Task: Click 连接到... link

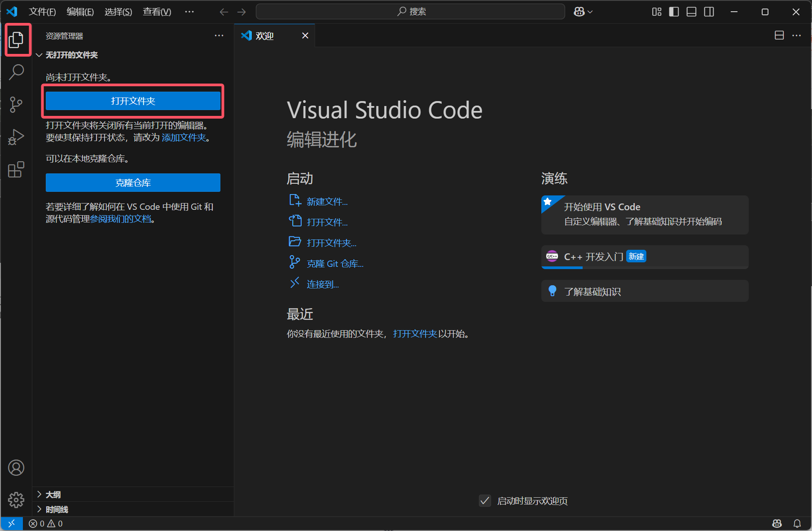Action: 323,284
